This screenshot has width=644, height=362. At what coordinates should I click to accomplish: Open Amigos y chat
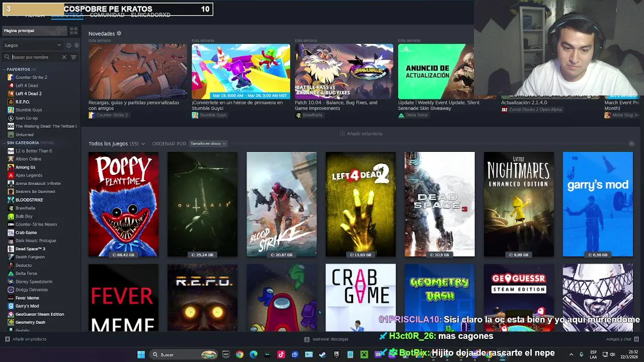[x=622, y=339]
